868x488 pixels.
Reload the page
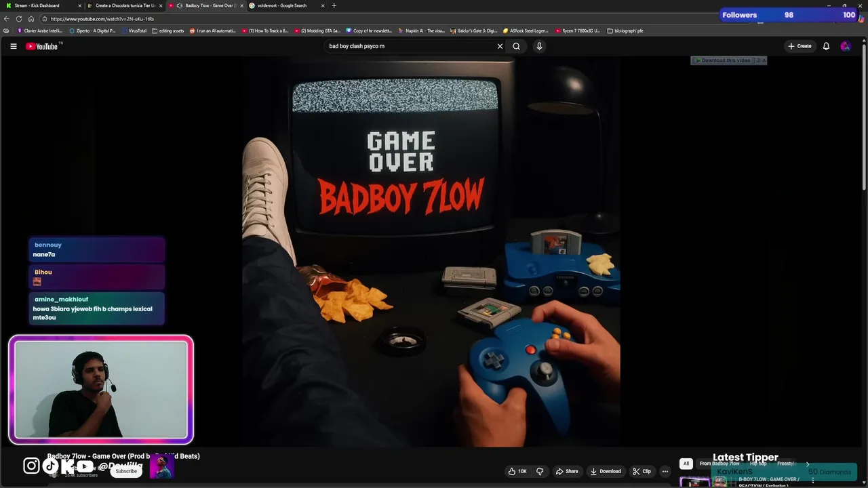(19, 19)
